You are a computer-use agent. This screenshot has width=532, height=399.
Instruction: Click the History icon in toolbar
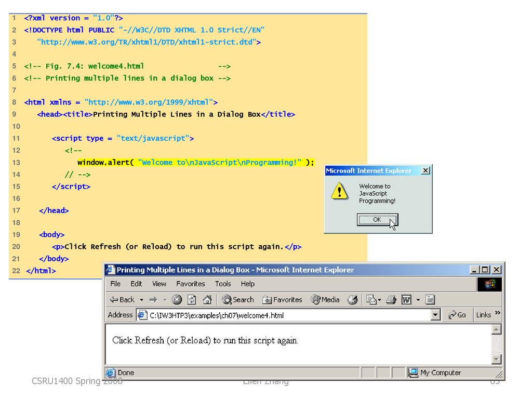[x=353, y=300]
